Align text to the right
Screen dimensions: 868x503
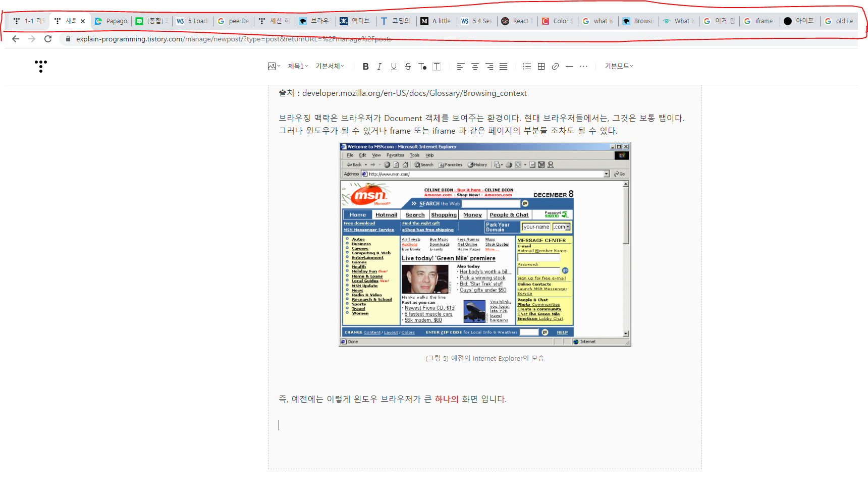tap(490, 66)
